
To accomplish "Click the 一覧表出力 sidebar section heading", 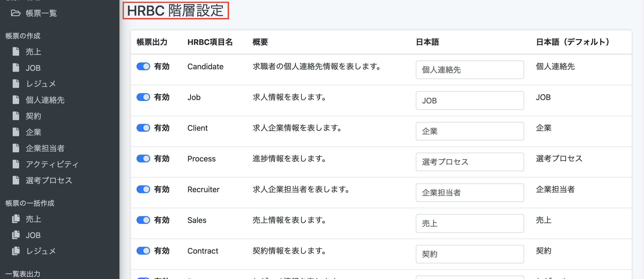I will (x=23, y=274).
